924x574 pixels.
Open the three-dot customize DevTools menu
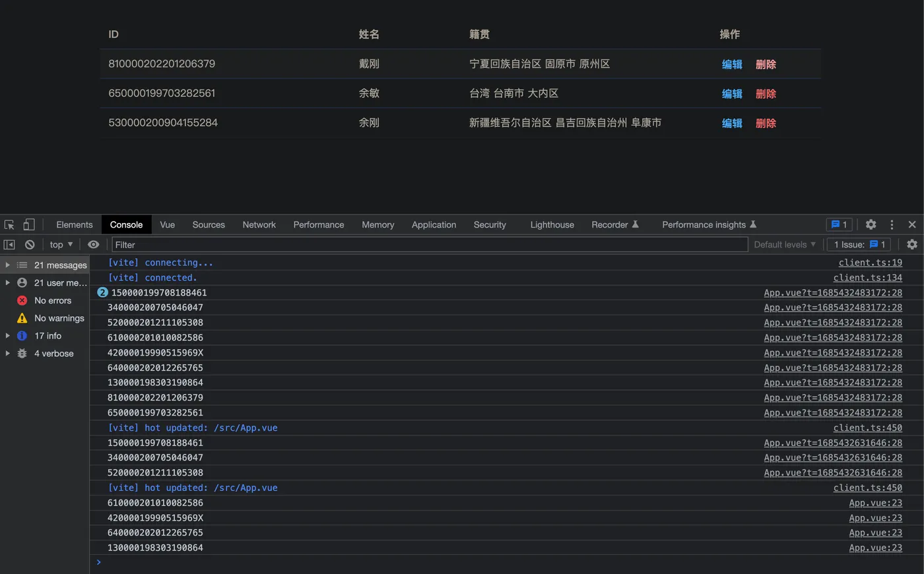tap(891, 224)
